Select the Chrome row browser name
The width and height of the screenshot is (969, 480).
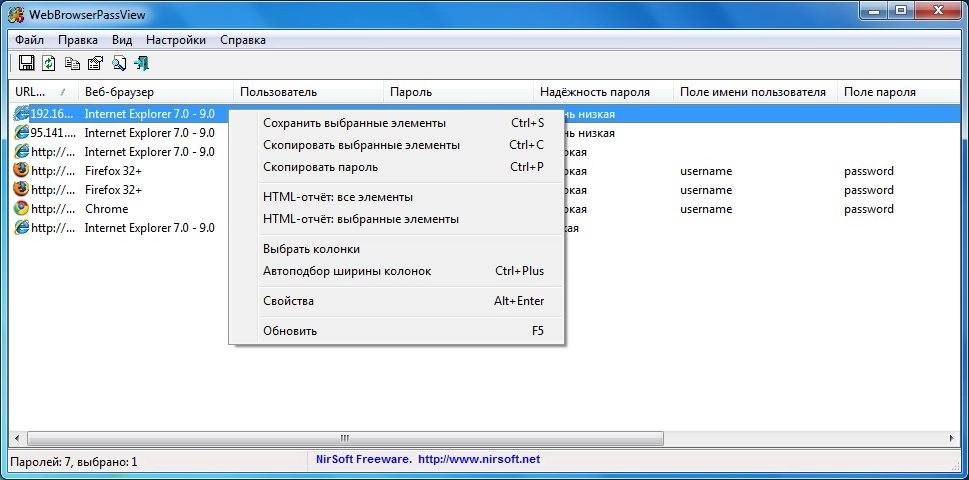(x=106, y=209)
